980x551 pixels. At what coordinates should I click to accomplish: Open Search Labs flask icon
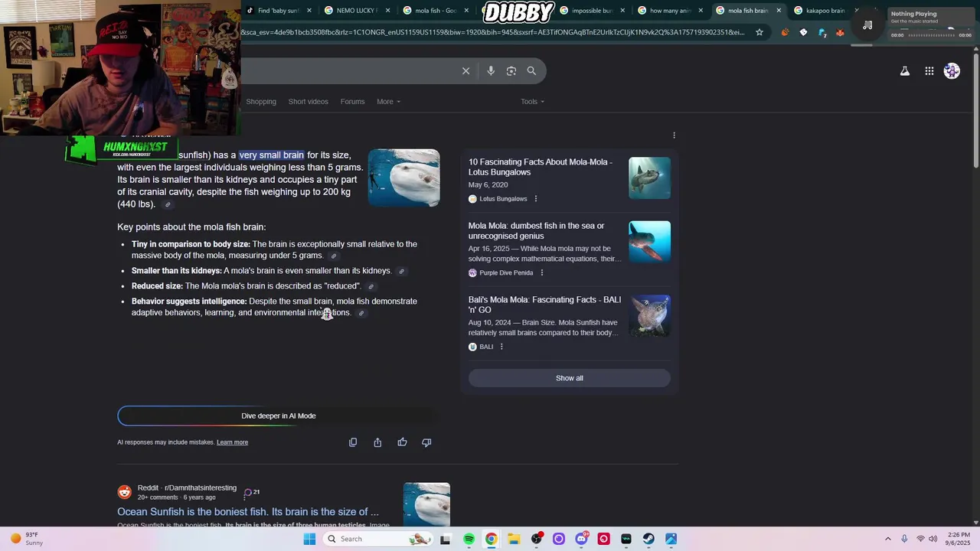click(x=905, y=71)
